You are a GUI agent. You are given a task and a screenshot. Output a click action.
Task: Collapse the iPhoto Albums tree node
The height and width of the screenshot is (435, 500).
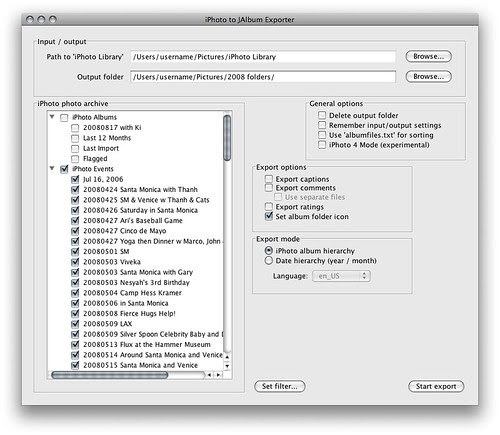[x=52, y=117]
